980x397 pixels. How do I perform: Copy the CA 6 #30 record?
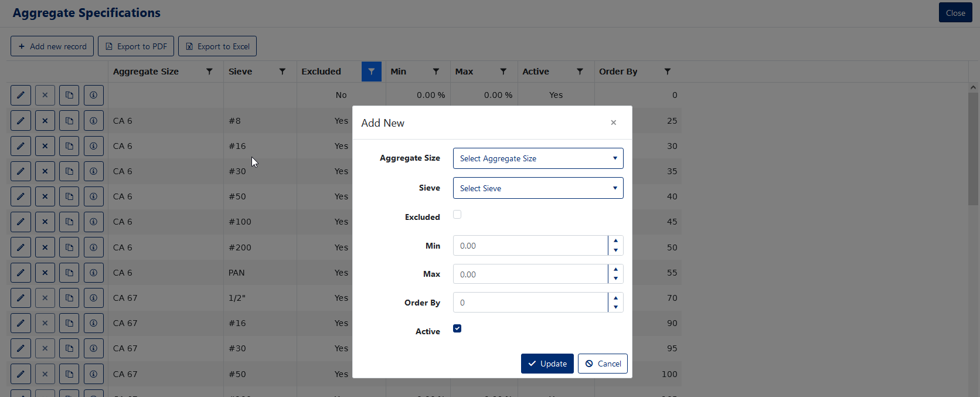tap(69, 171)
